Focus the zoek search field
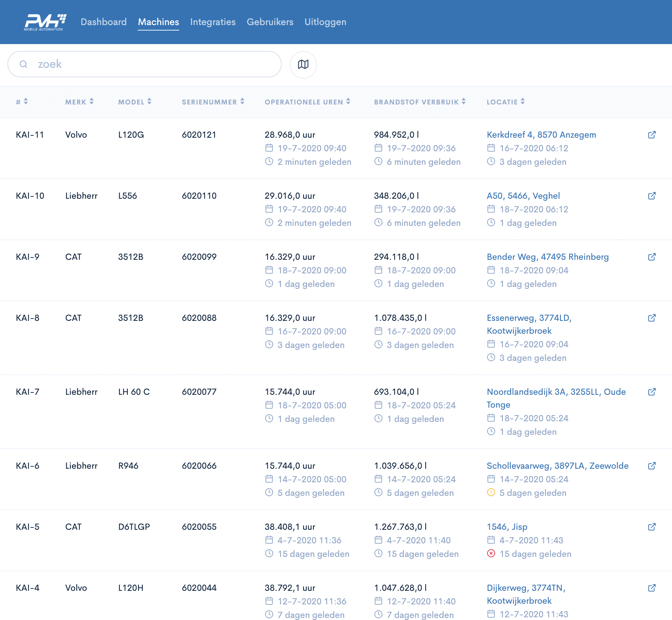The image size is (672, 620). (x=145, y=64)
